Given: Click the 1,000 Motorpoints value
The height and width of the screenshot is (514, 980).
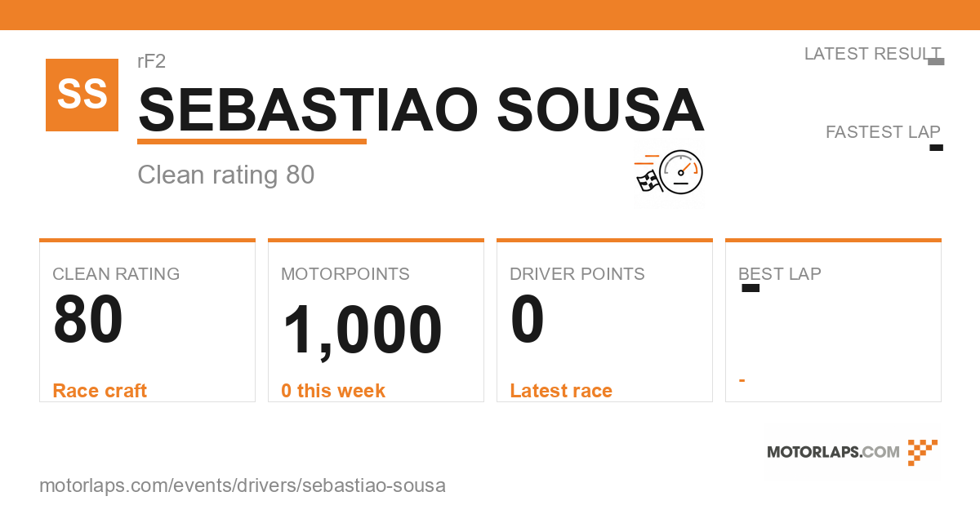Looking at the screenshot, I should coord(362,330).
